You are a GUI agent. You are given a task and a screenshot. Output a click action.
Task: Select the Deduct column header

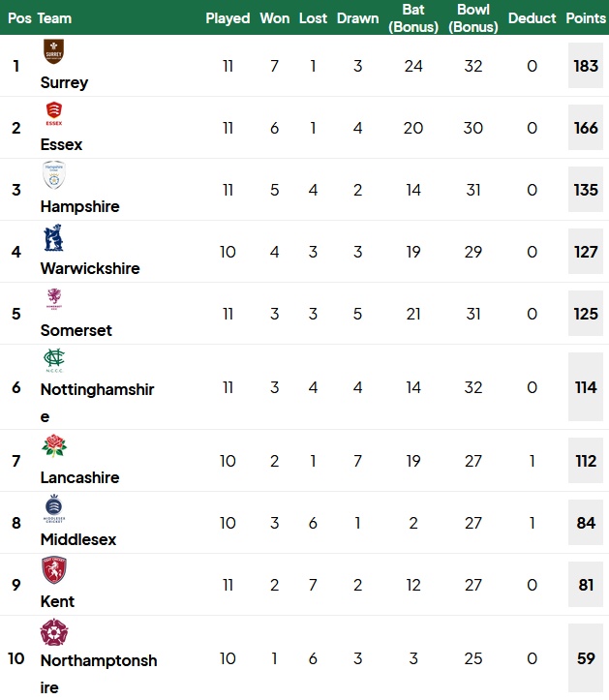click(x=532, y=17)
